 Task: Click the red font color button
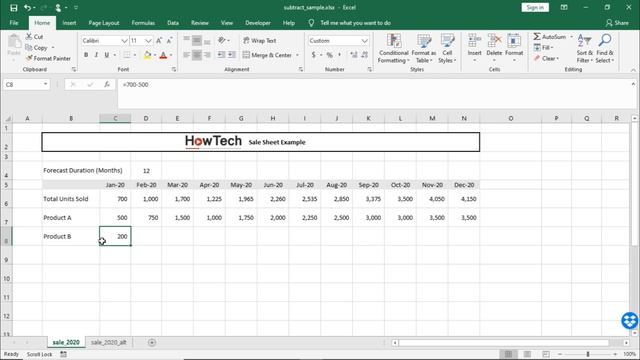[x=163, y=55]
